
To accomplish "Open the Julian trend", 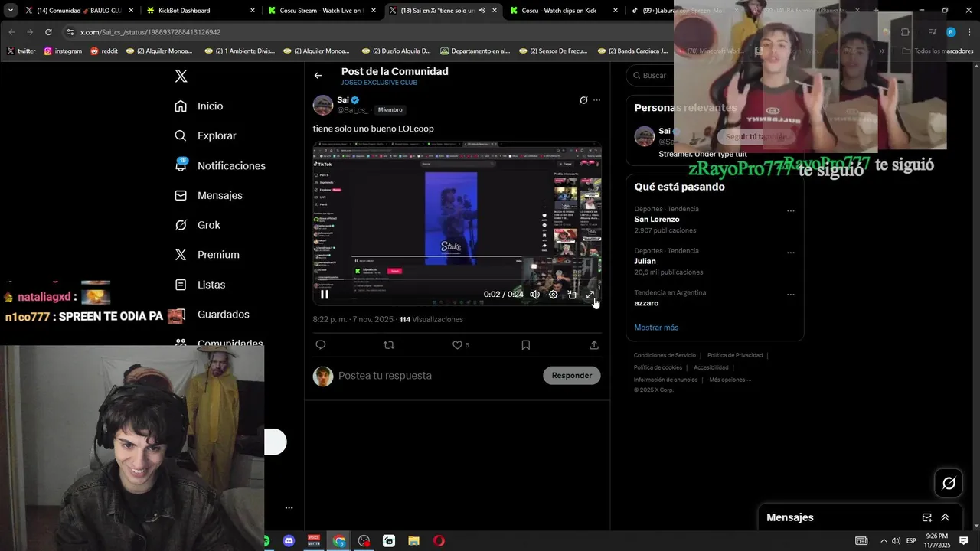I will (645, 261).
